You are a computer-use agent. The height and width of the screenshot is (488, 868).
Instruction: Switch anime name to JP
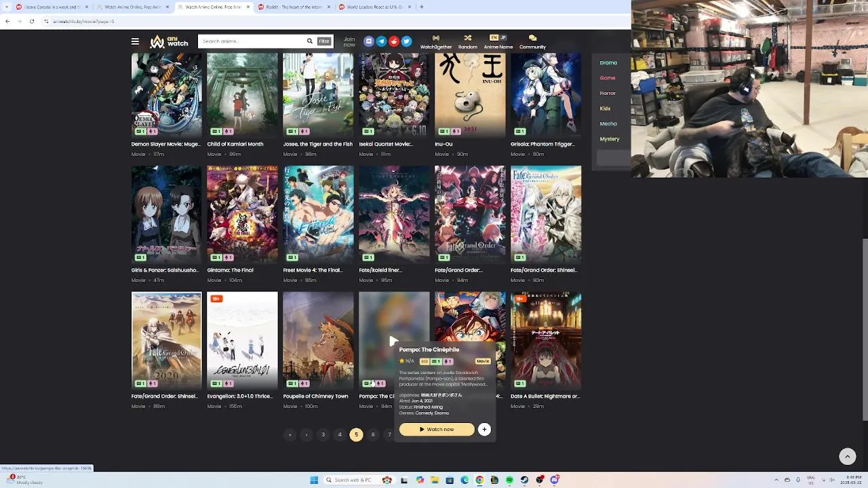[x=502, y=37]
